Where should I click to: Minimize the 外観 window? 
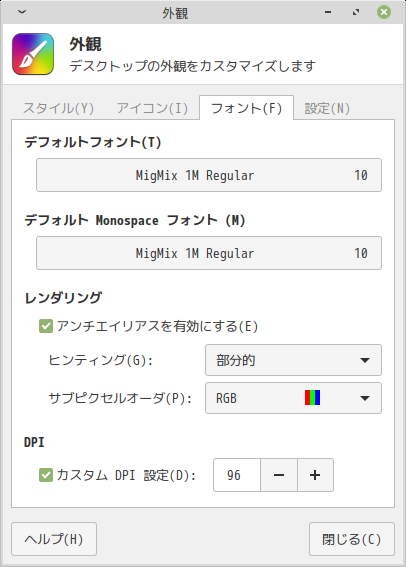point(328,12)
